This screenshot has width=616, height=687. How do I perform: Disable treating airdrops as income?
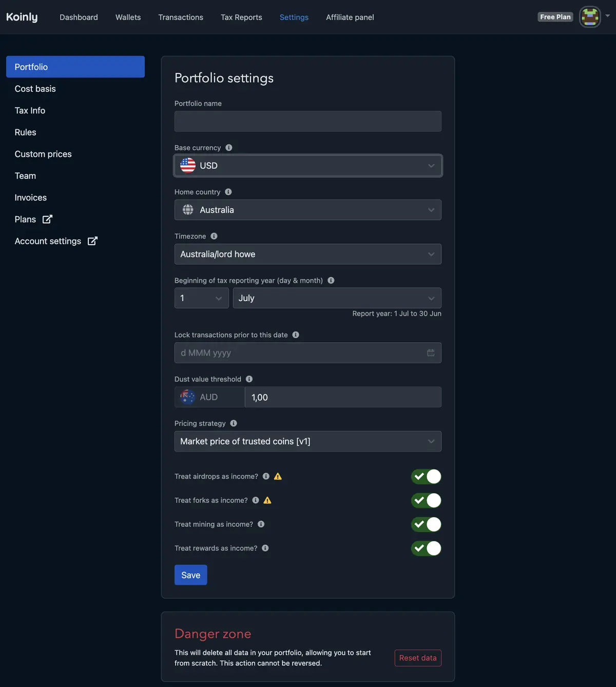pyautogui.click(x=426, y=476)
